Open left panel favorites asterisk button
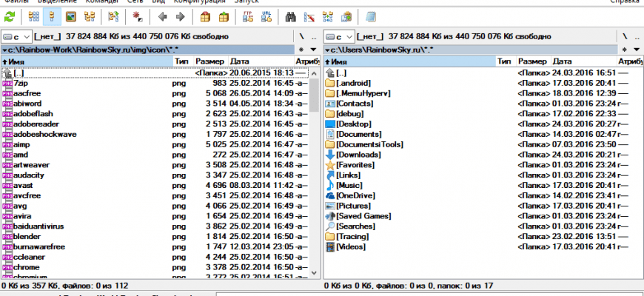644x296 pixels. coord(301,50)
